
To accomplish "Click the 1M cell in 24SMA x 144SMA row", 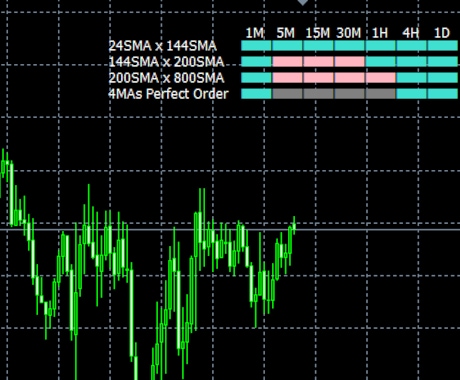I will point(256,46).
